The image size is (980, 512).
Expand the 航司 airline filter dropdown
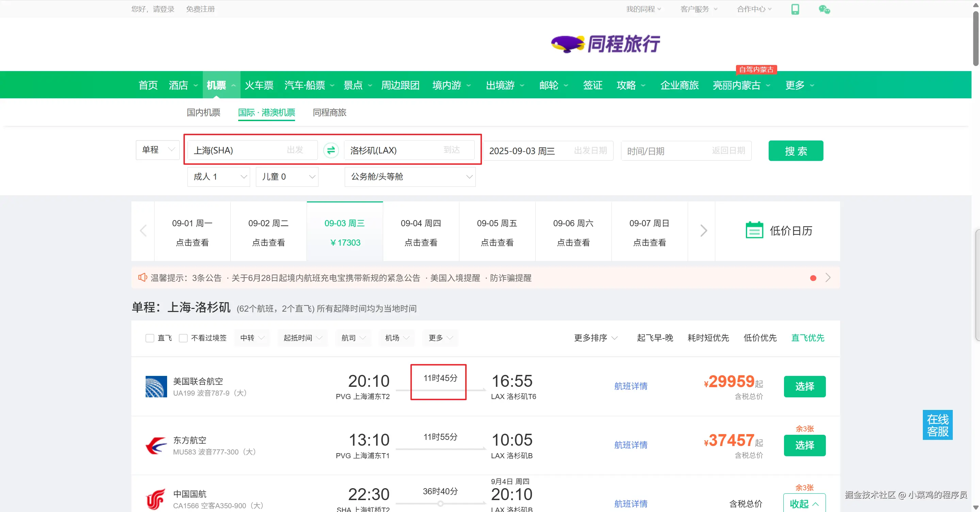[353, 338]
